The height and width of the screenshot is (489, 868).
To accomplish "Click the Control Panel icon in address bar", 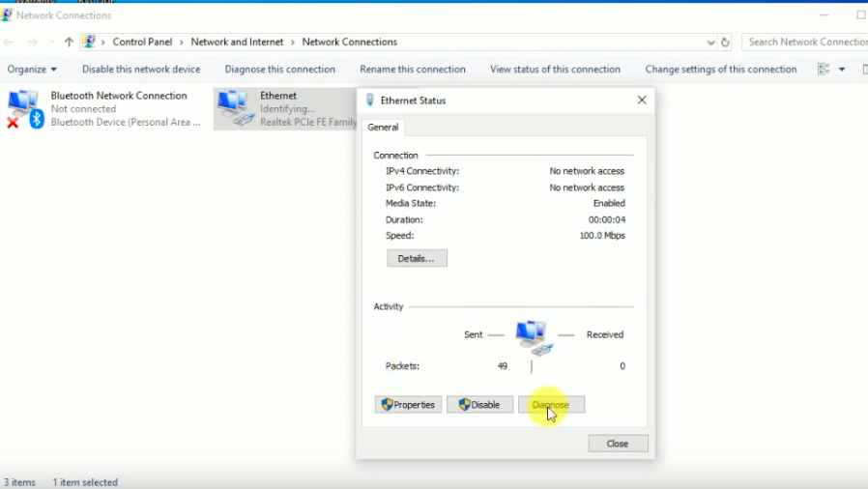I will point(89,42).
